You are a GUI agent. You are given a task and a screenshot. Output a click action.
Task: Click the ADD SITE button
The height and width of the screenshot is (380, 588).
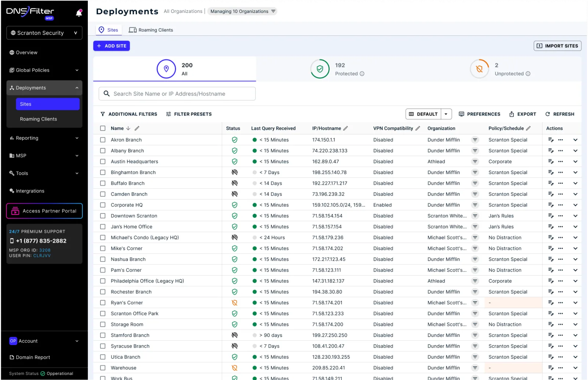(112, 46)
